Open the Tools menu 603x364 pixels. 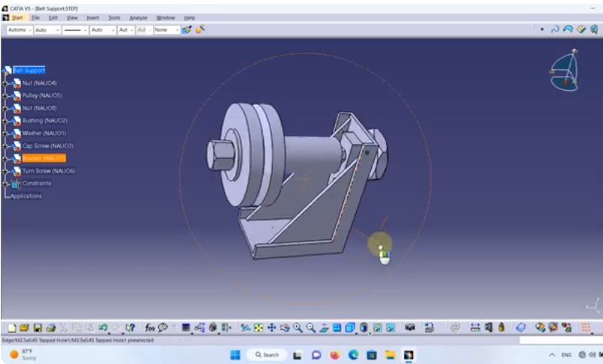[x=114, y=18]
